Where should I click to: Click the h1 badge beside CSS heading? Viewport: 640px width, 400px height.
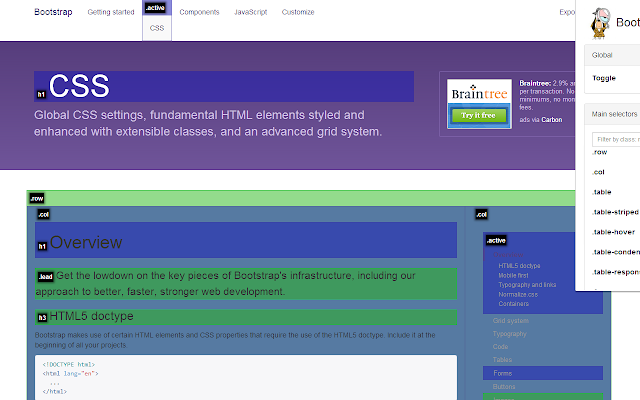[x=41, y=94]
